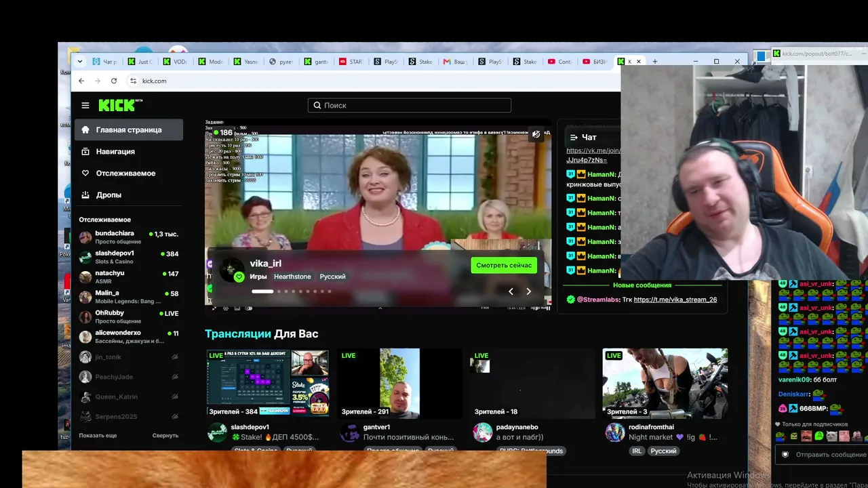Show next featured stream
This screenshot has width=868, height=488.
529,291
